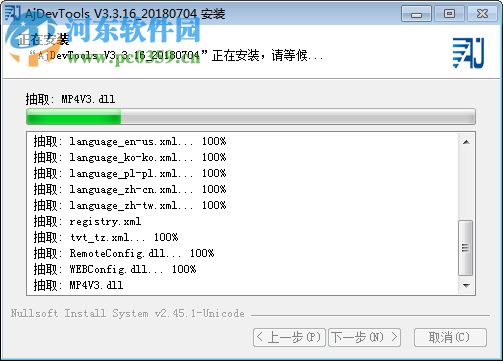Click the Nullsoft Install System version text
The image size is (503, 361).
click(128, 313)
